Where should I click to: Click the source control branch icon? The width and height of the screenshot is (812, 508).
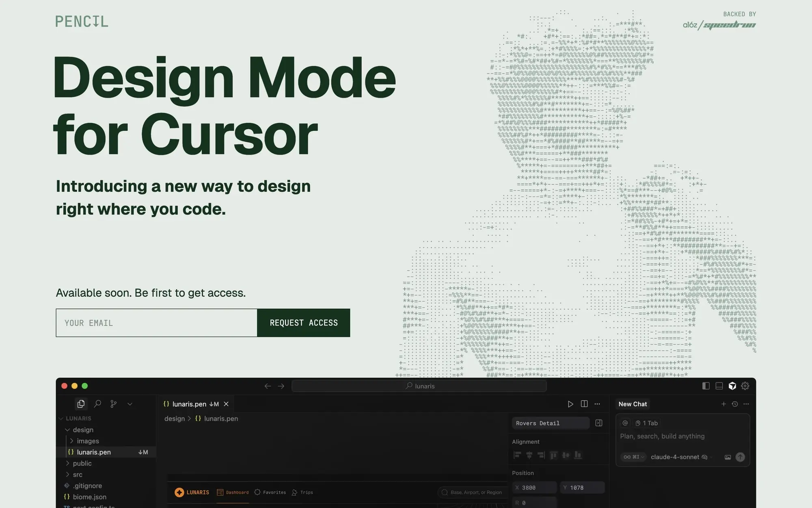pos(114,404)
